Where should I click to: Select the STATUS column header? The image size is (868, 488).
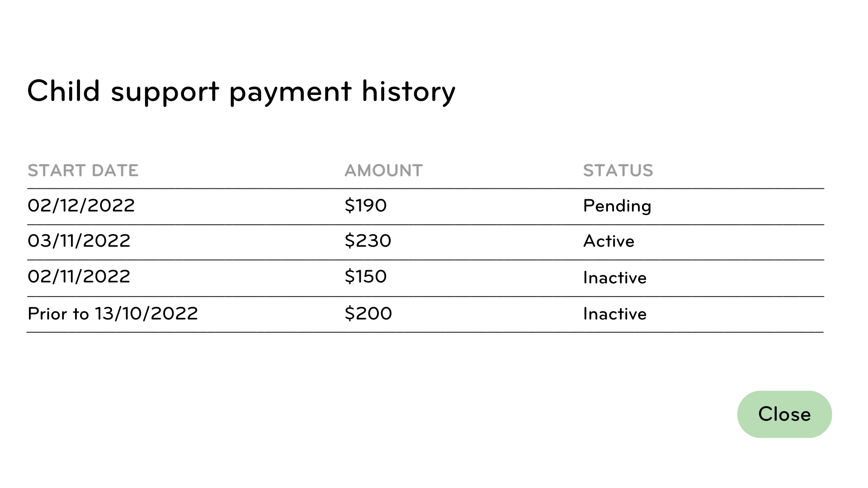click(618, 170)
